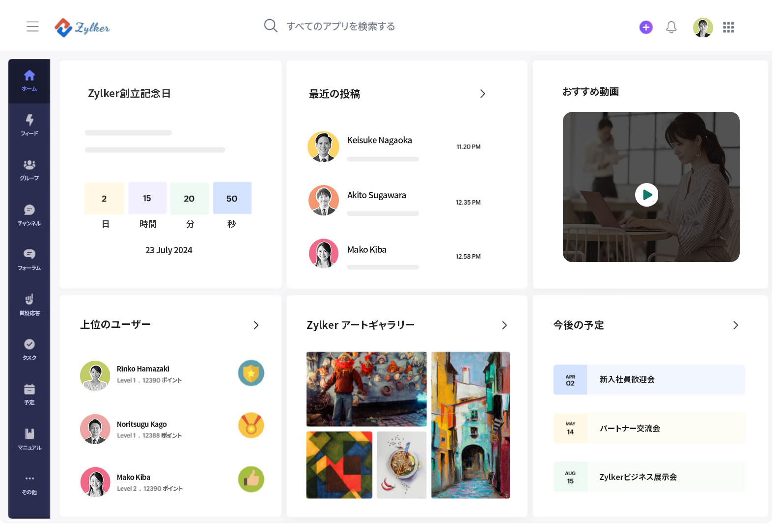Click the AUG 15 date tile

570,477
